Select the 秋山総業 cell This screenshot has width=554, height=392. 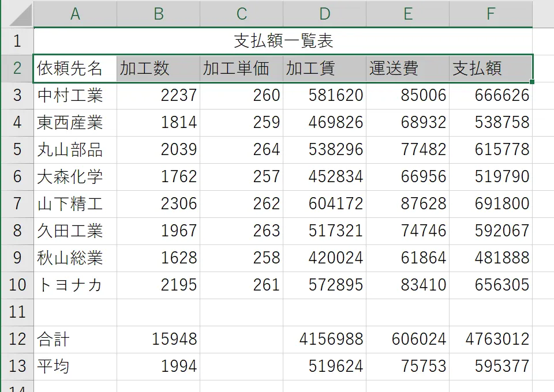(75, 258)
